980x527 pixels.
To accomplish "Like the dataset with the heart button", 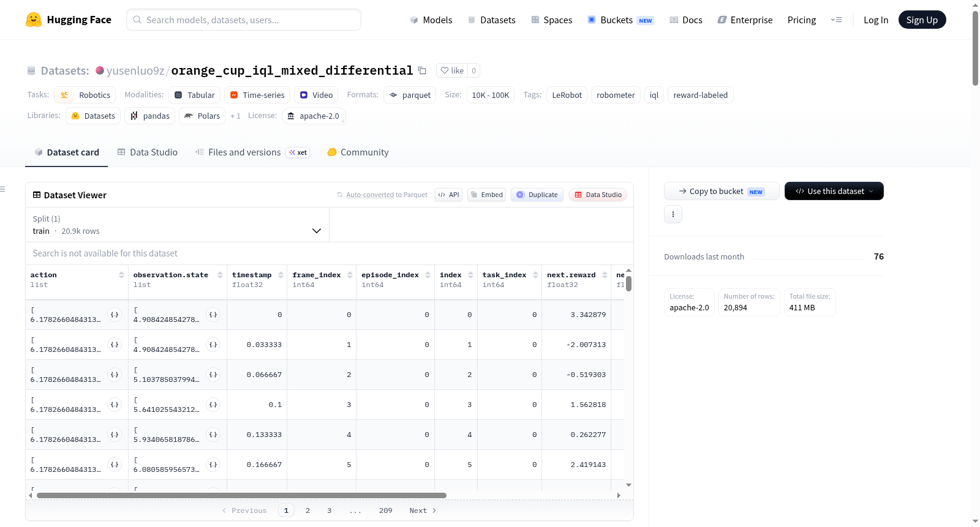I will click(x=452, y=70).
